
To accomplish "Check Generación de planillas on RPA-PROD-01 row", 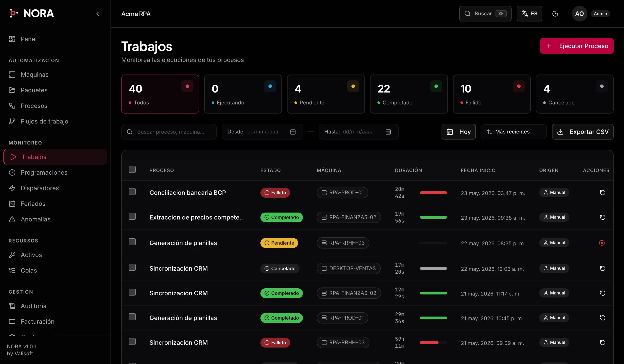I will (132, 317).
